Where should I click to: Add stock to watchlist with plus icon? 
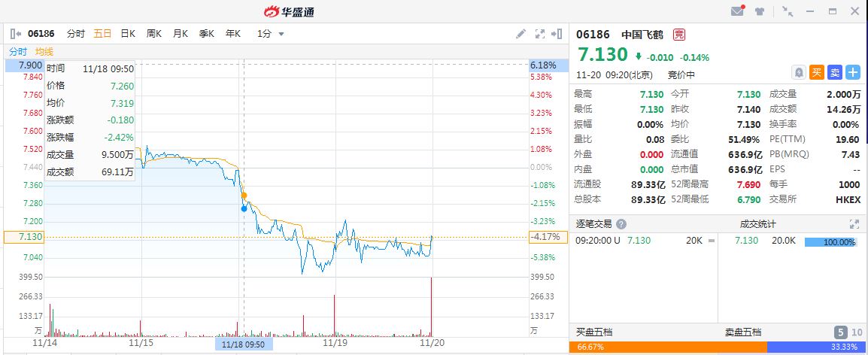click(852, 72)
